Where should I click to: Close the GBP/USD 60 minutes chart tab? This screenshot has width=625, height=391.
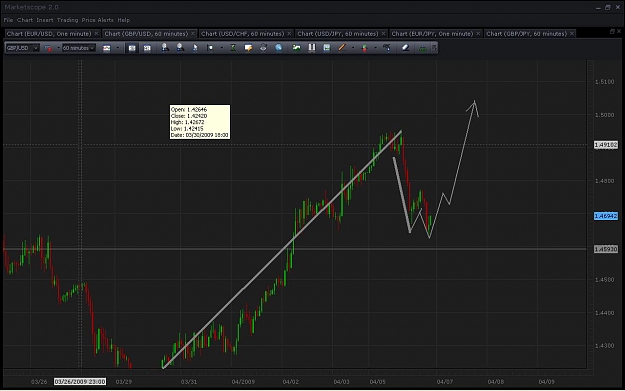click(193, 33)
